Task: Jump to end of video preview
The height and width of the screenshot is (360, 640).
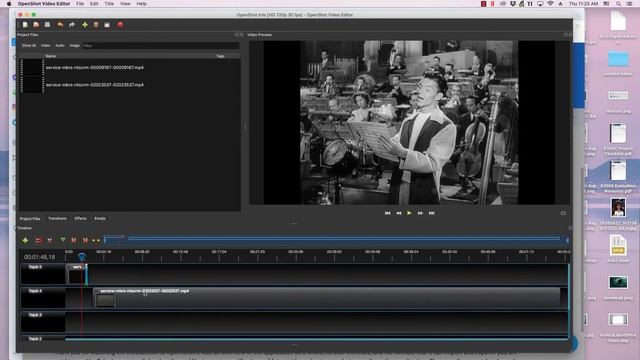Action: [431, 213]
